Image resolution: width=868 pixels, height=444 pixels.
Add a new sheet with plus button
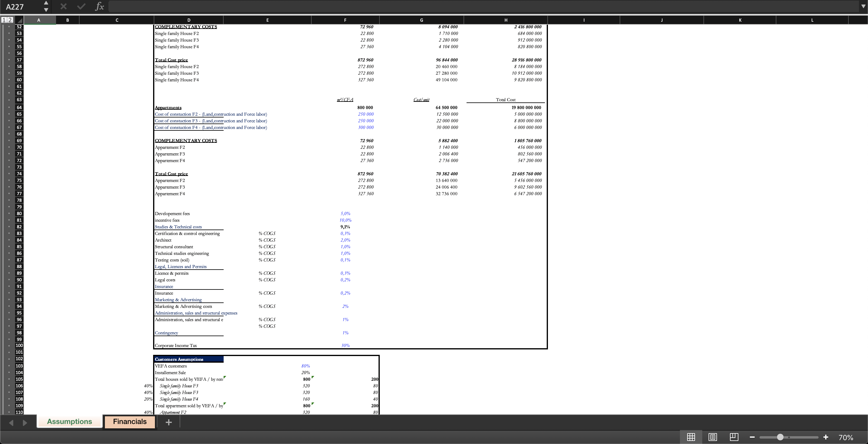point(168,422)
